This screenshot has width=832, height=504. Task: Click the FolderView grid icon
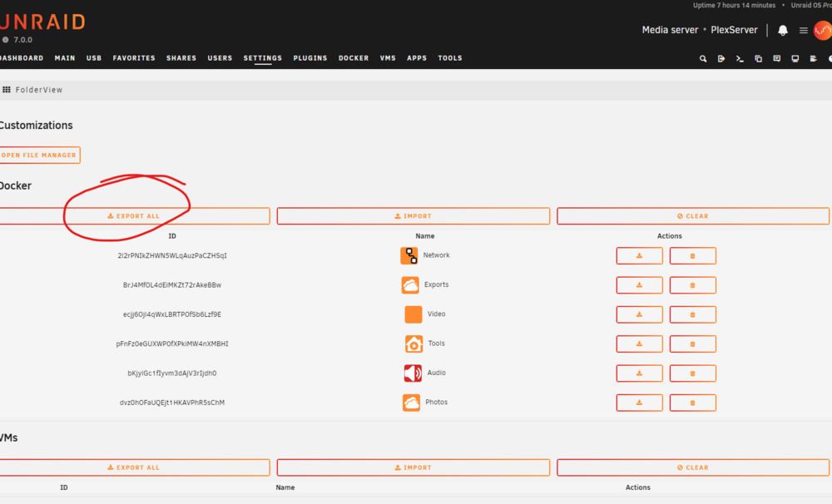[7, 90]
